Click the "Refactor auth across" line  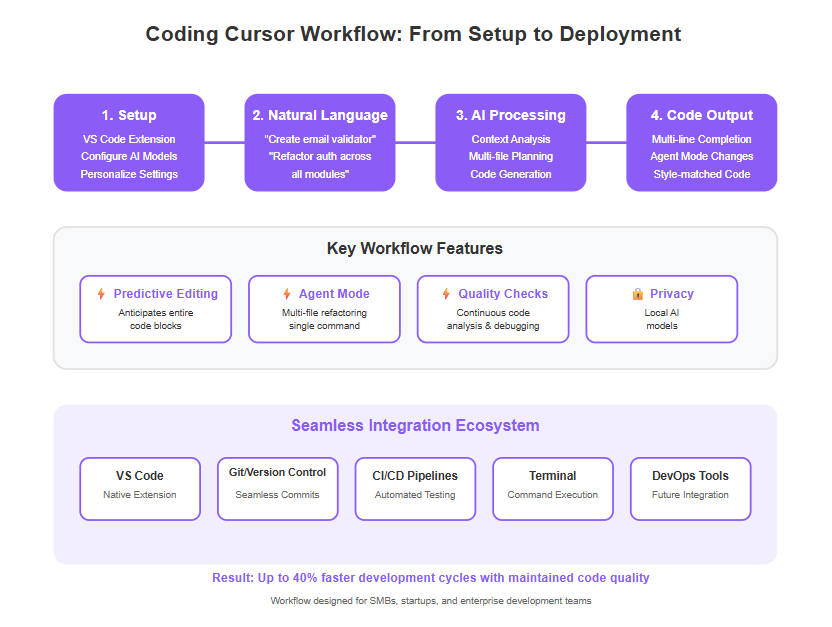320,156
